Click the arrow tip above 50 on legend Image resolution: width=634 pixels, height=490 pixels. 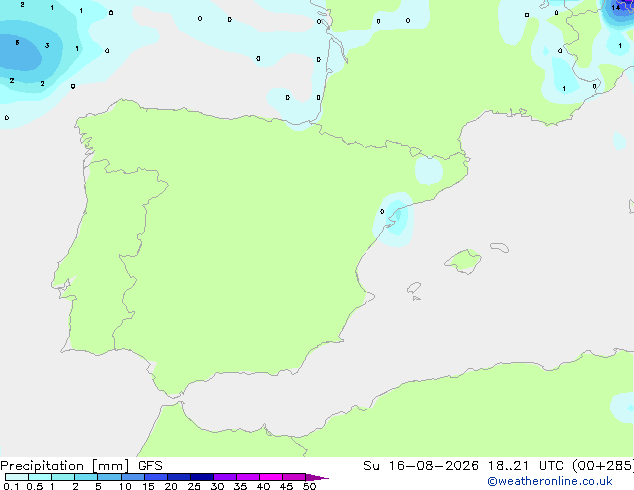click(x=317, y=477)
